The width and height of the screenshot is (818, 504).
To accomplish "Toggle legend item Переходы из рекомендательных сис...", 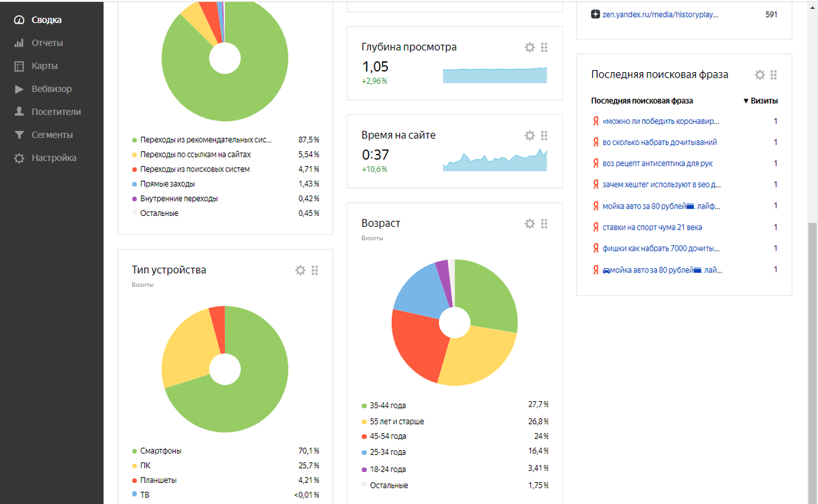I will [x=206, y=140].
